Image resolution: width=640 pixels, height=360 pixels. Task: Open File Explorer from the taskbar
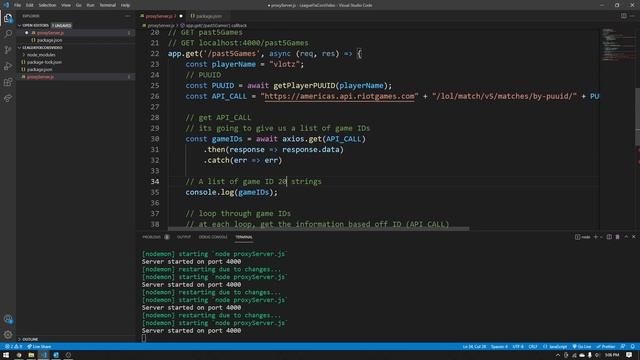coord(31,355)
